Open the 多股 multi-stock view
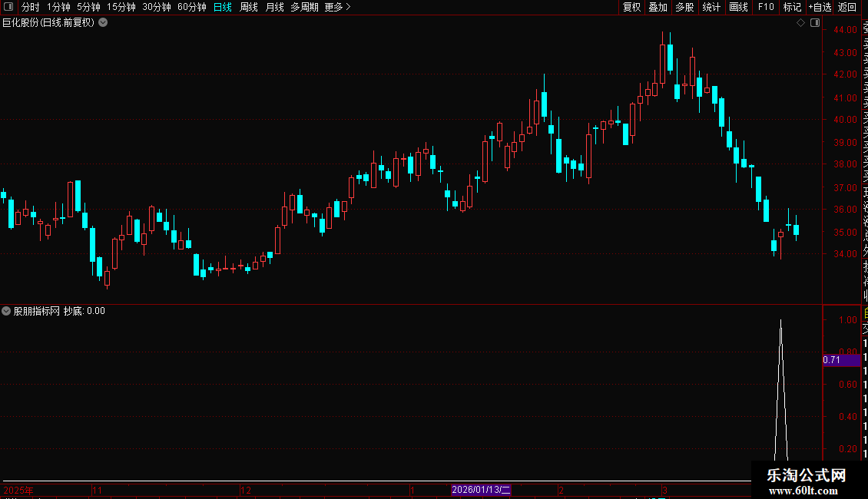The height and width of the screenshot is (499, 868). (x=684, y=7)
